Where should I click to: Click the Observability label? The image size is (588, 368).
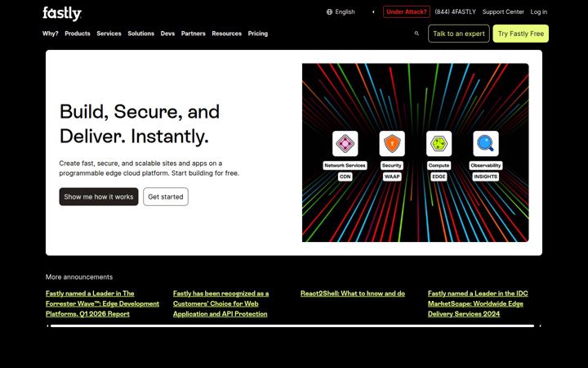tap(486, 165)
